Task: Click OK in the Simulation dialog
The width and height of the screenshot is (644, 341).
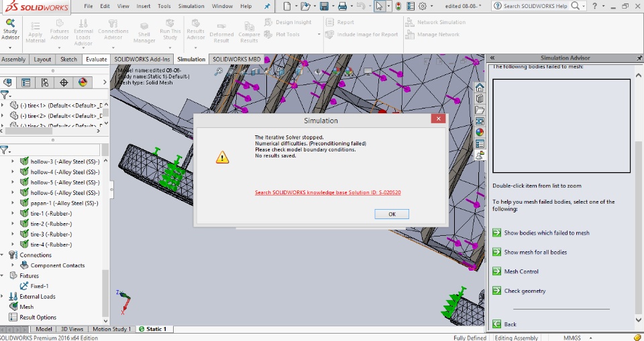Action: tap(392, 214)
